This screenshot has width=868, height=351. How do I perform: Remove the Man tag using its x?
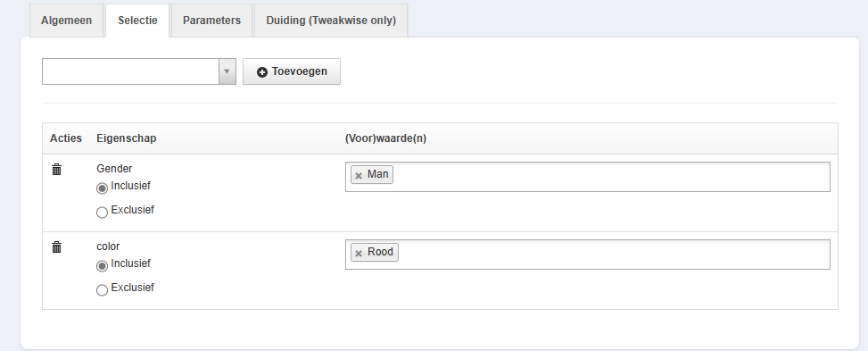point(359,176)
